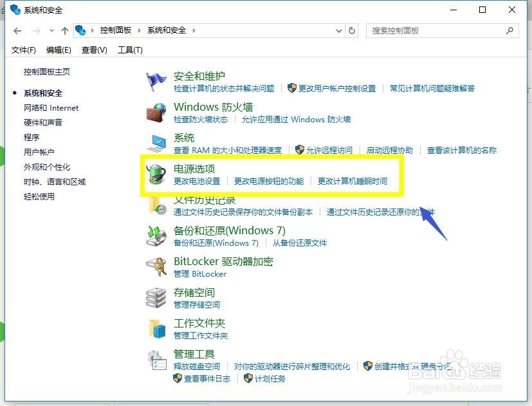Open 用户帐户 category
This screenshot has height=406, width=532.
coord(39,152)
